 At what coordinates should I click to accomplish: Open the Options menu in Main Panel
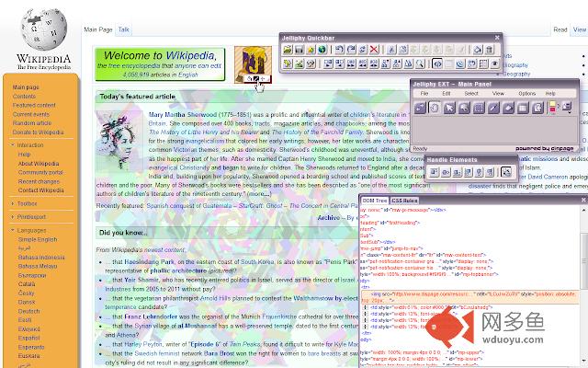(526, 94)
